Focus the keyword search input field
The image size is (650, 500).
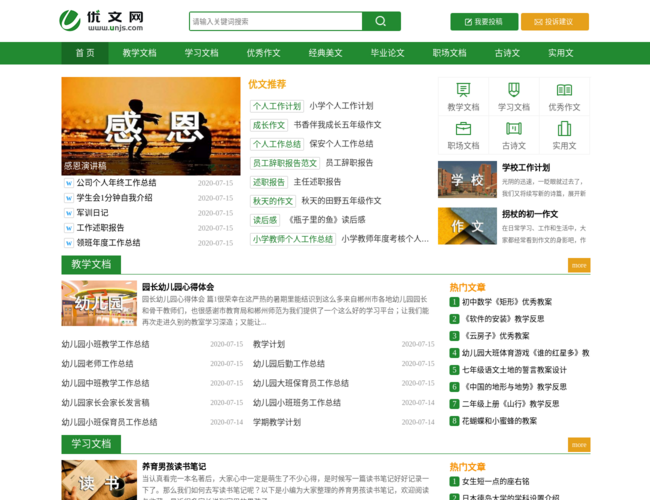pos(276,21)
